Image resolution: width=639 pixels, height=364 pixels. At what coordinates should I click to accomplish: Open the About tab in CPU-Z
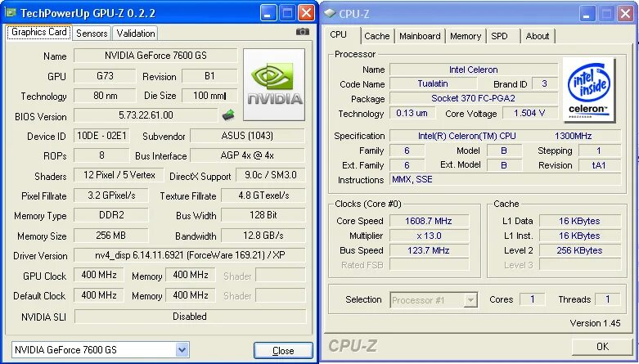[537, 36]
